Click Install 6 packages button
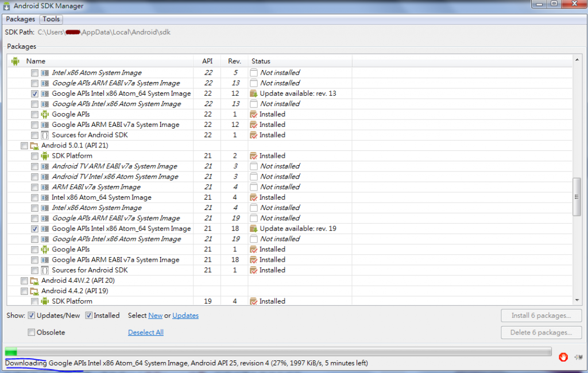588x373 pixels. click(x=541, y=316)
